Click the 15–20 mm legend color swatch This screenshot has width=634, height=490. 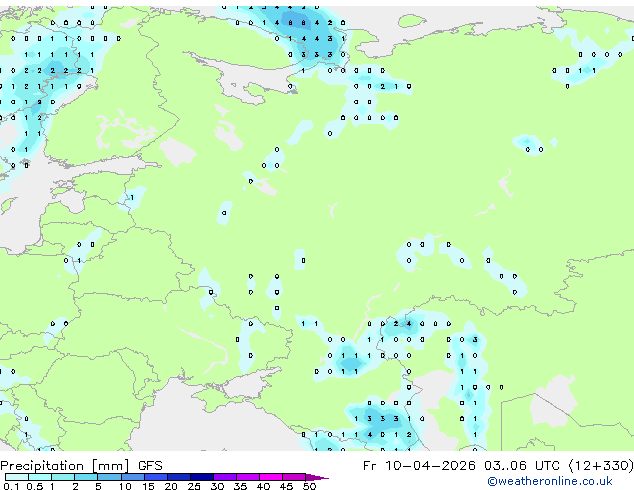(x=156, y=477)
